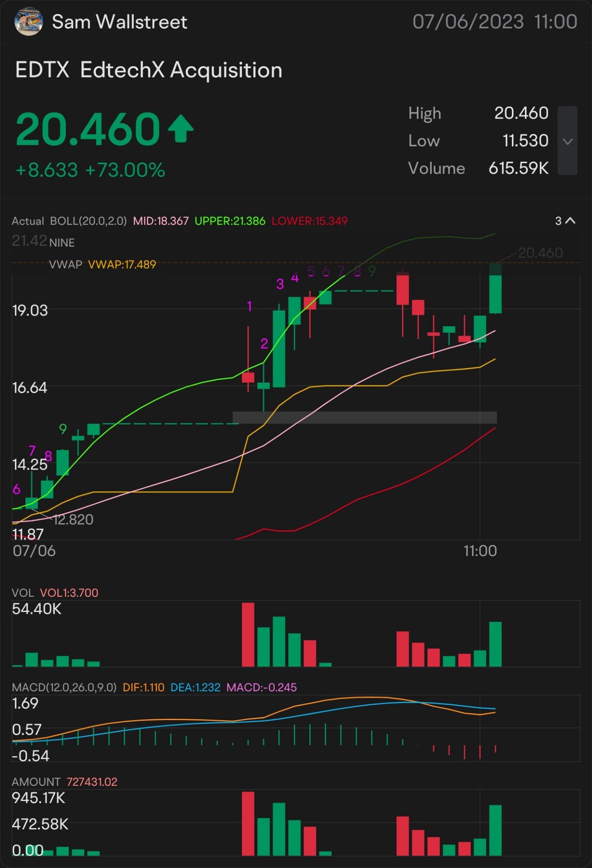Tap the 12.820 low price callout
This screenshot has height=868, width=592.
73,520
